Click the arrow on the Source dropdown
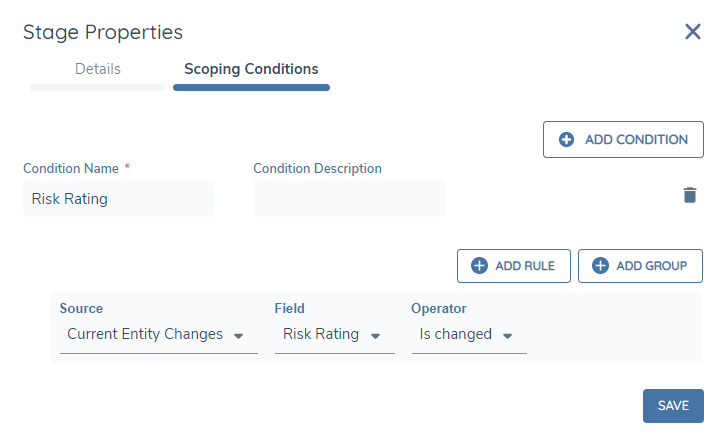The image size is (722, 438). (238, 336)
